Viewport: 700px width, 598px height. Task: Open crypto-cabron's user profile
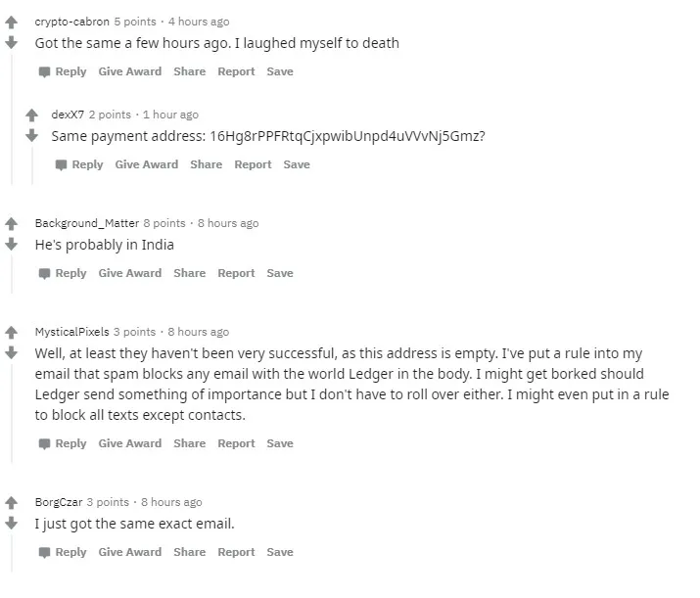tap(71, 22)
